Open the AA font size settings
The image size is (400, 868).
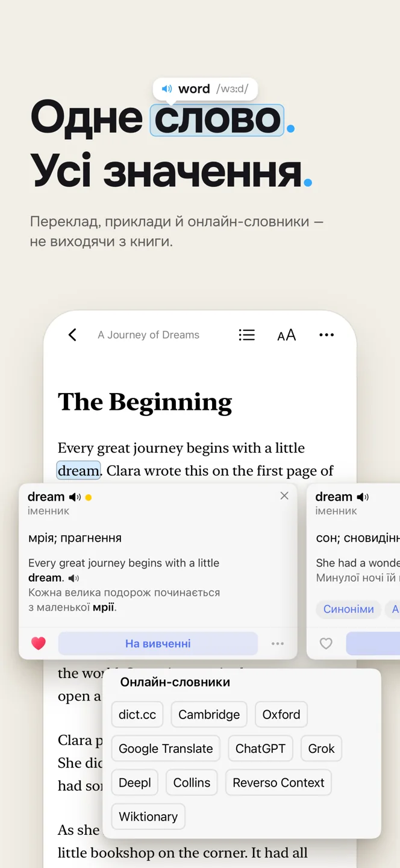click(287, 335)
